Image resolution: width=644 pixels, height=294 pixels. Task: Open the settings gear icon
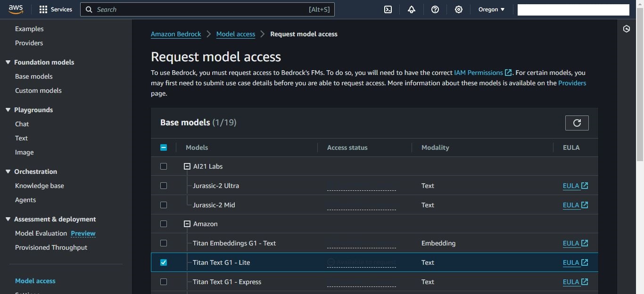(x=459, y=9)
